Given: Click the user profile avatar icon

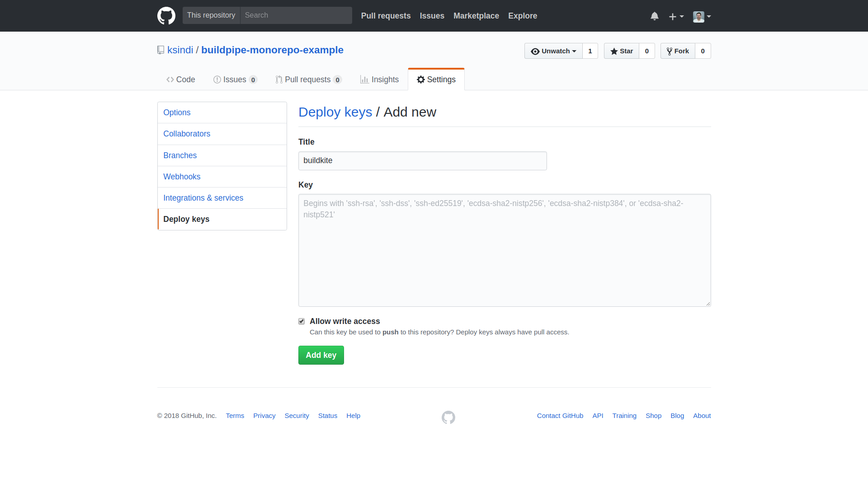Looking at the screenshot, I should coord(698,16).
